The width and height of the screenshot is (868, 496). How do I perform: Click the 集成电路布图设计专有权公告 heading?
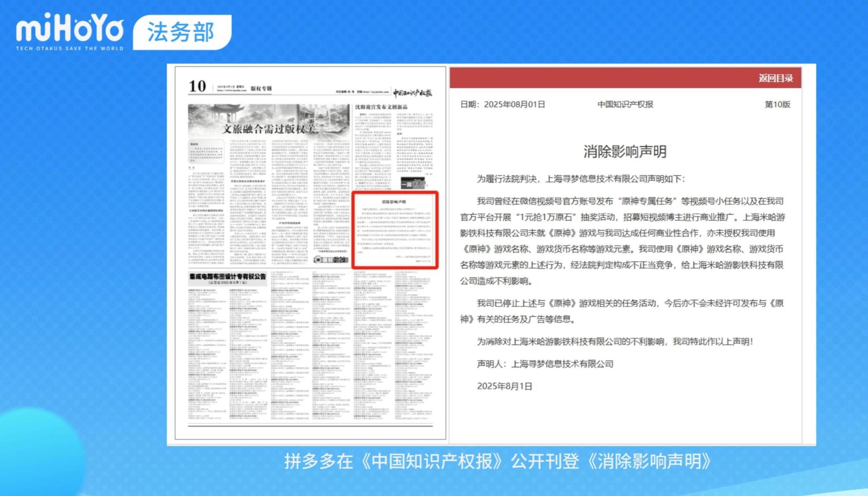[x=227, y=277]
